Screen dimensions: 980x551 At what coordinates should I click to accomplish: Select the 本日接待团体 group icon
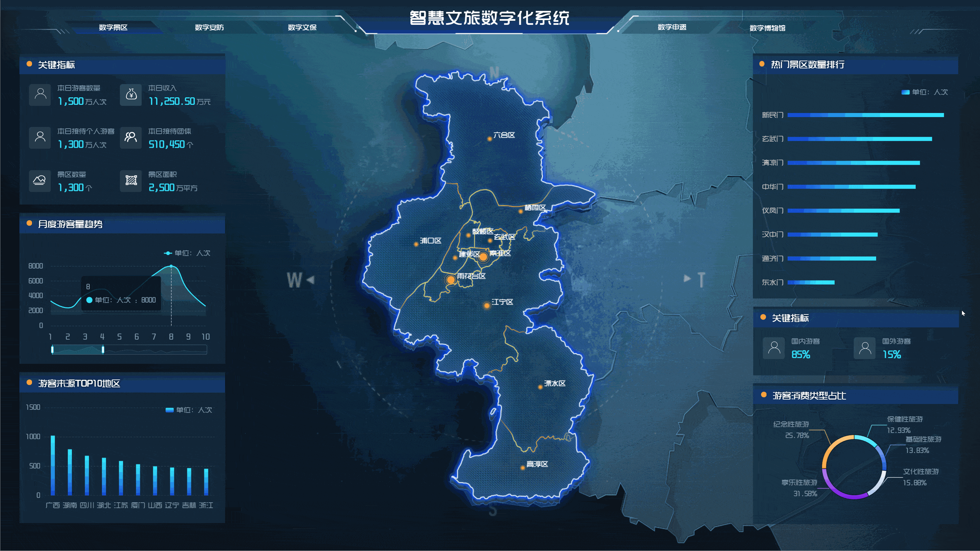click(x=130, y=137)
